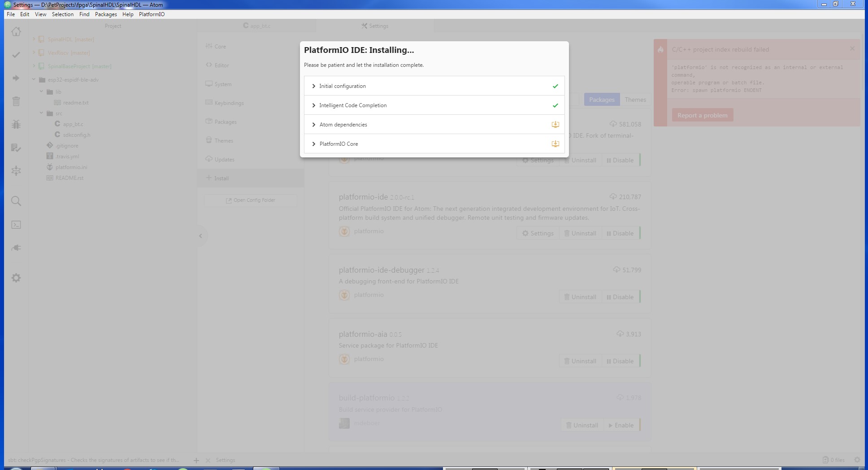Click the Initial configuration progress checkmark
Screen dimensions: 868x470
coord(556,86)
